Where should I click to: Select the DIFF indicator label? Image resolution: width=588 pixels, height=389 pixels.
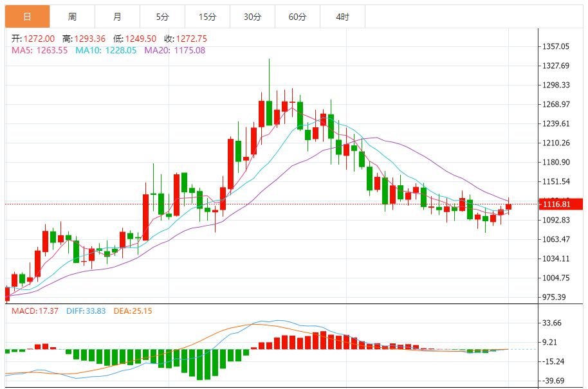point(86,311)
